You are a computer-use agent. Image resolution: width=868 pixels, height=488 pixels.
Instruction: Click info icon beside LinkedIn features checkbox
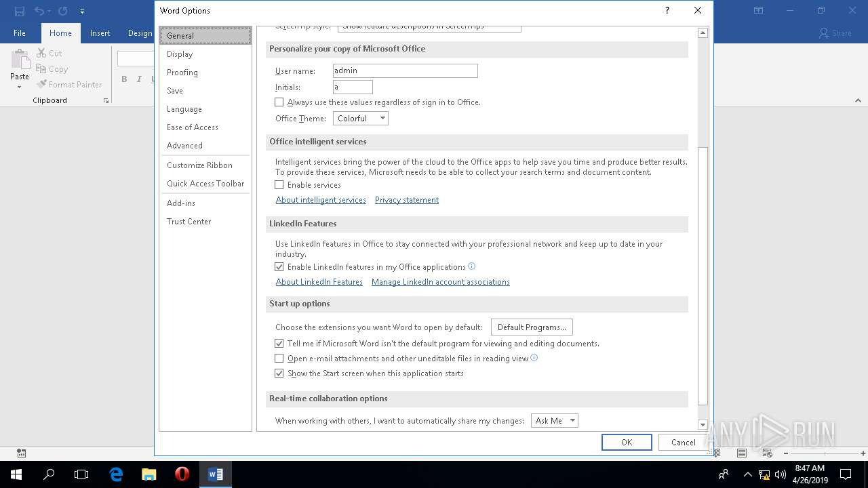point(472,266)
